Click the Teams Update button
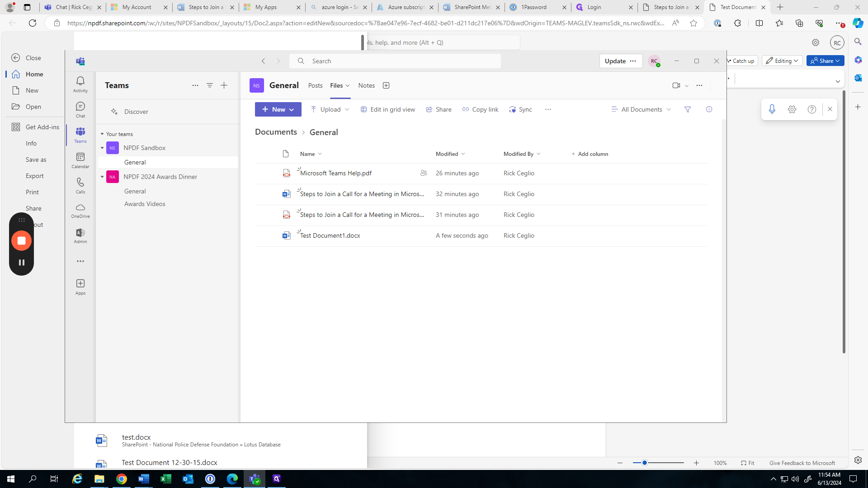 [615, 61]
